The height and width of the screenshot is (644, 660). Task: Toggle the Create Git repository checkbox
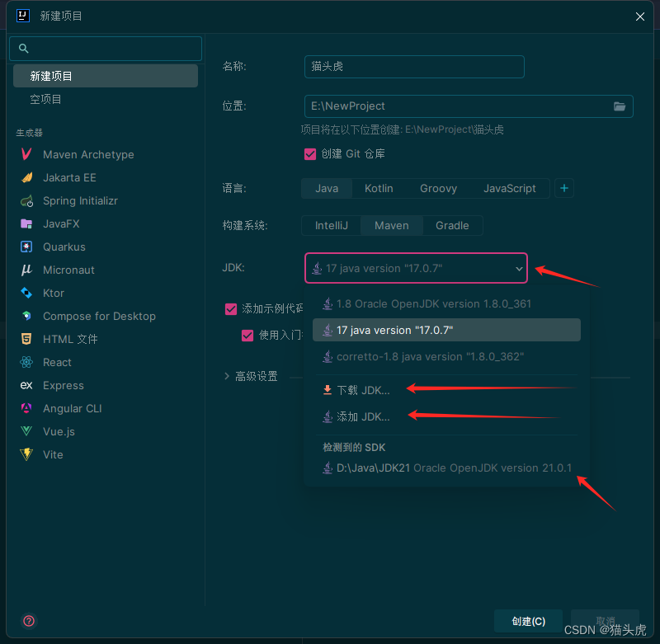tap(310, 154)
